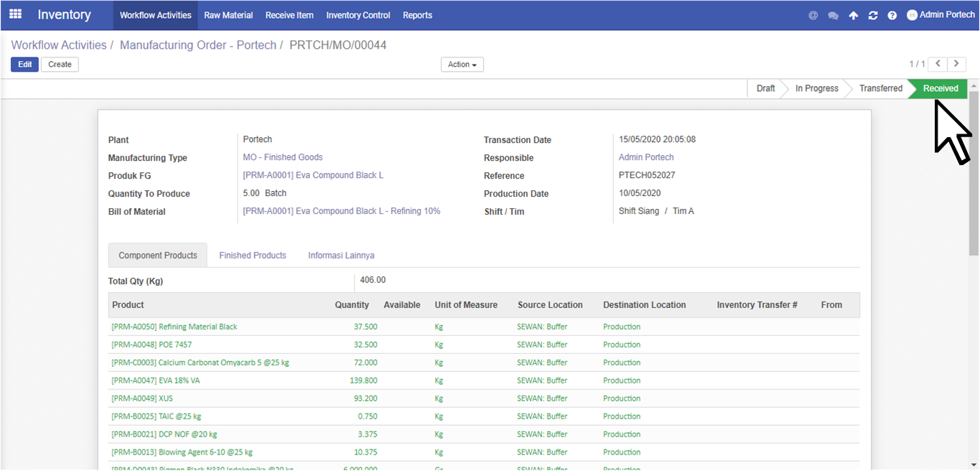Select the Received status stage

coord(940,88)
